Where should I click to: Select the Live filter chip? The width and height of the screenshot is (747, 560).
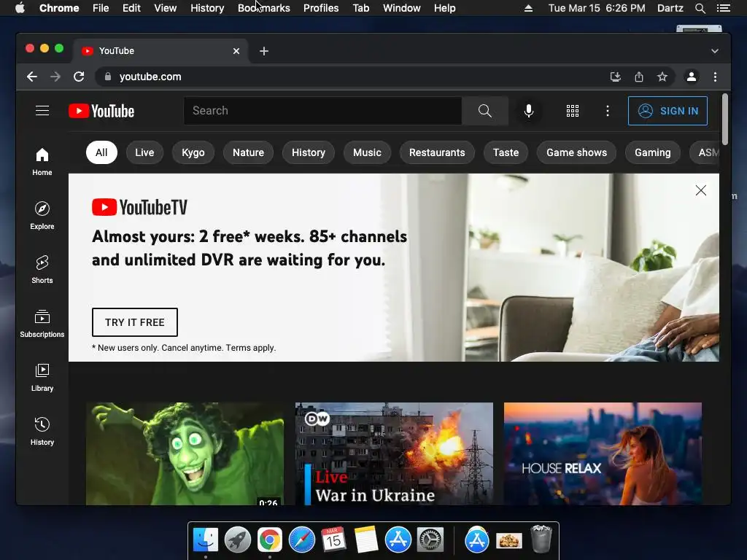tap(144, 152)
